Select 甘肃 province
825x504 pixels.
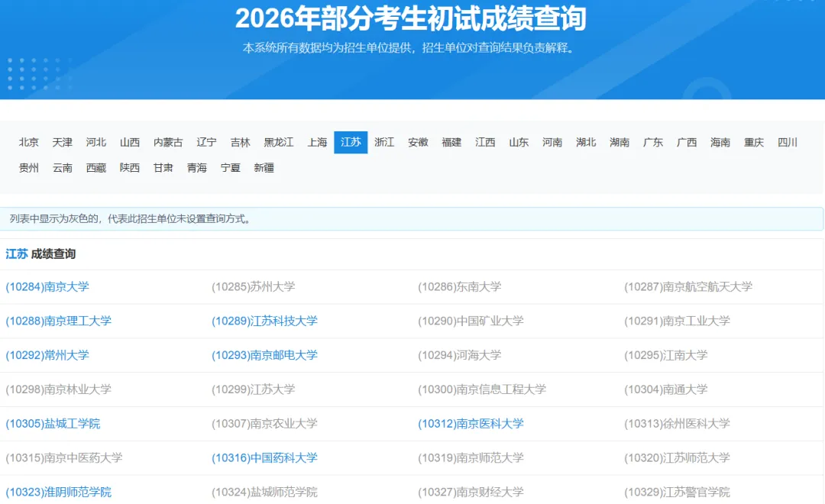click(163, 168)
